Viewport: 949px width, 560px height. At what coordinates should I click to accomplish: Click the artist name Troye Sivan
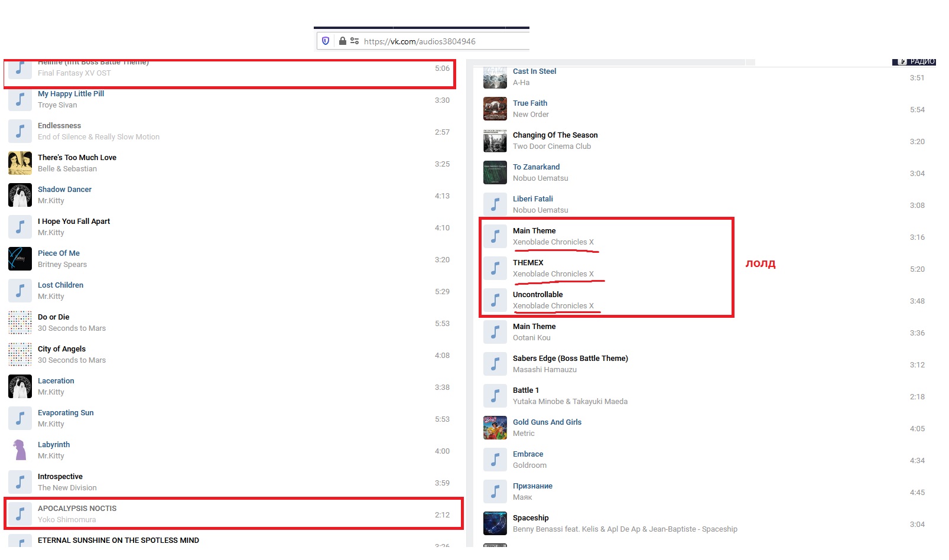57,105
